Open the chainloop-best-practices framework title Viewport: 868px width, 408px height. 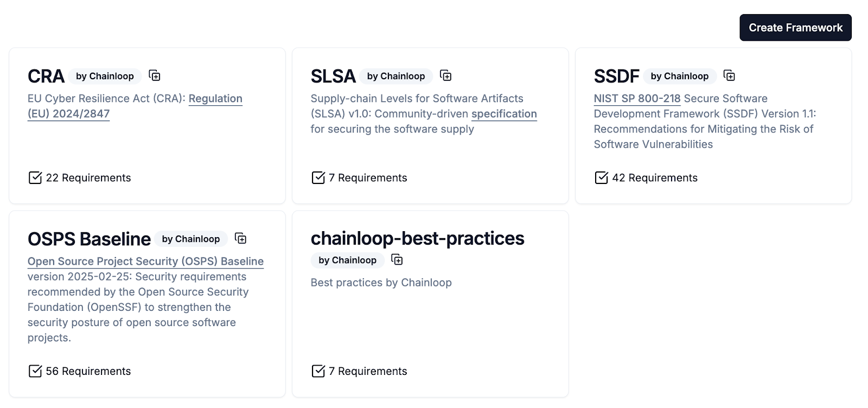[x=417, y=238]
